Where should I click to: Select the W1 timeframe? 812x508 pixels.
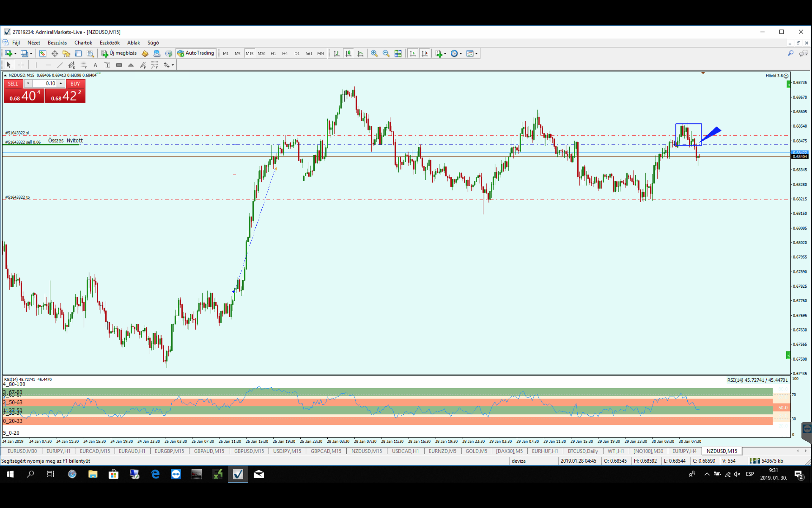(x=309, y=53)
